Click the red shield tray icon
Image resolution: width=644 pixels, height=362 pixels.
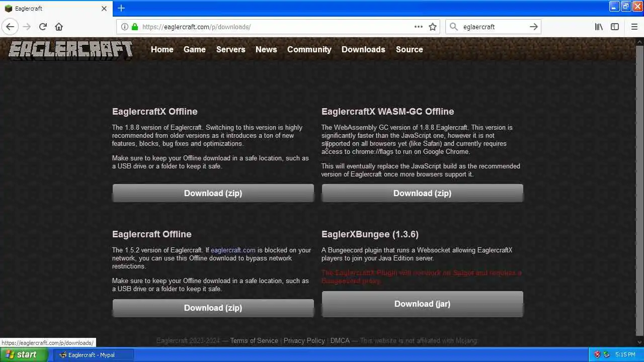click(597, 354)
